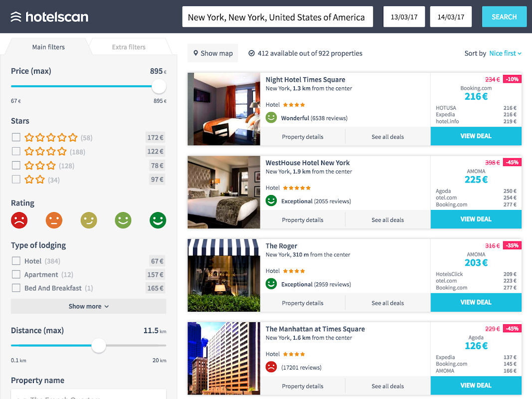Expand Show more lodging types
532x399 pixels.
coord(88,306)
